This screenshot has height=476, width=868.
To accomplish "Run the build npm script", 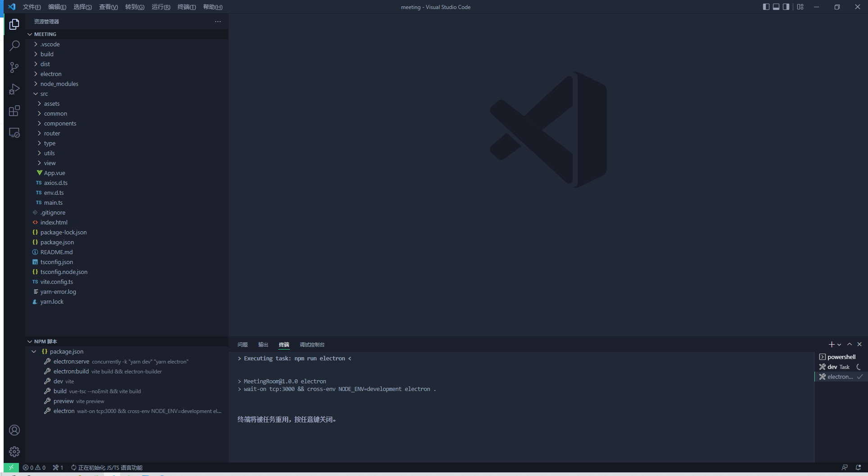I will (x=127, y=391).
